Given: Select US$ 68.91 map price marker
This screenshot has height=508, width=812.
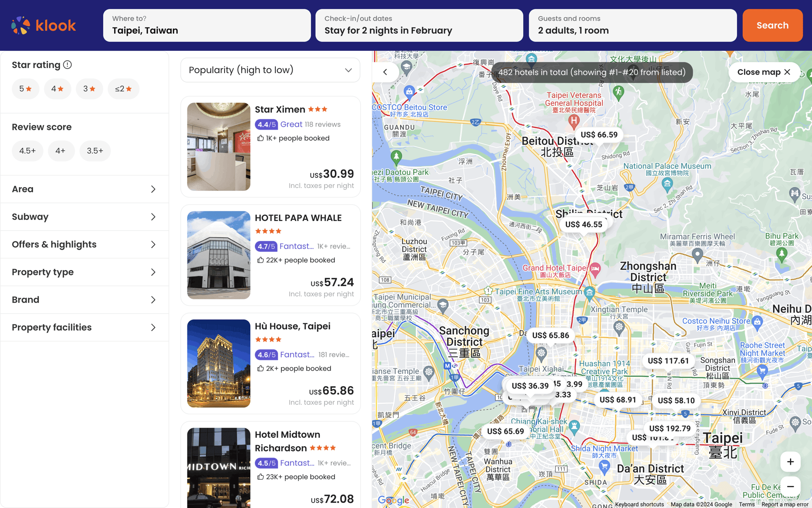Looking at the screenshot, I should (618, 400).
